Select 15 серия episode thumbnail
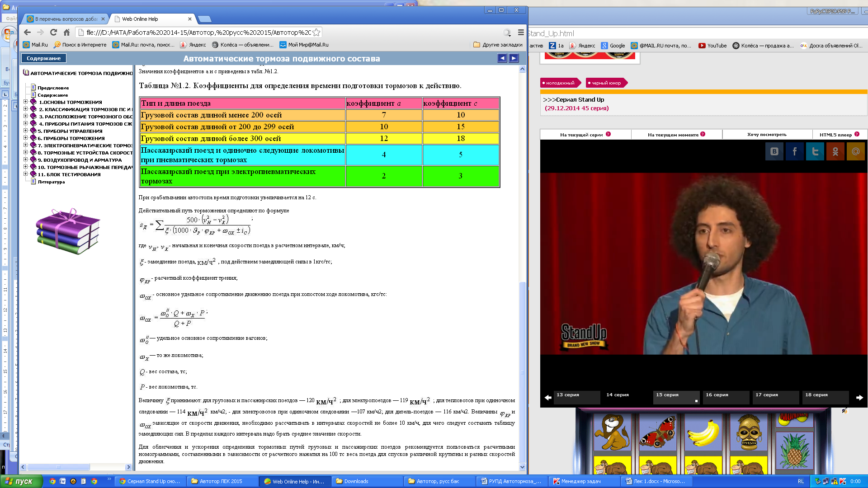868x488 pixels. pyautogui.click(x=676, y=397)
